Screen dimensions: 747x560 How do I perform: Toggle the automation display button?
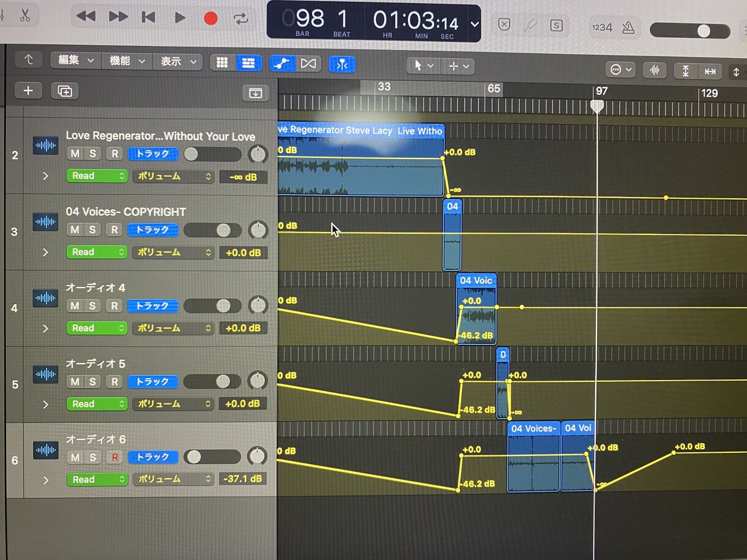pyautogui.click(x=282, y=63)
